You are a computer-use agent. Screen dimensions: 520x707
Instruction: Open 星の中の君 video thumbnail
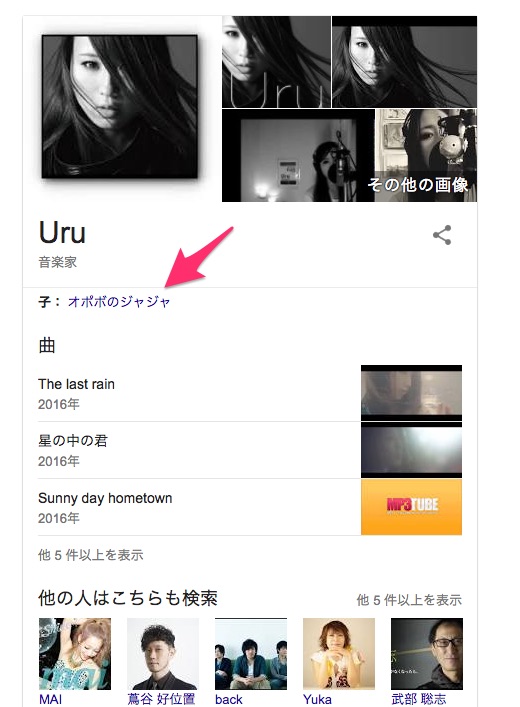(411, 450)
